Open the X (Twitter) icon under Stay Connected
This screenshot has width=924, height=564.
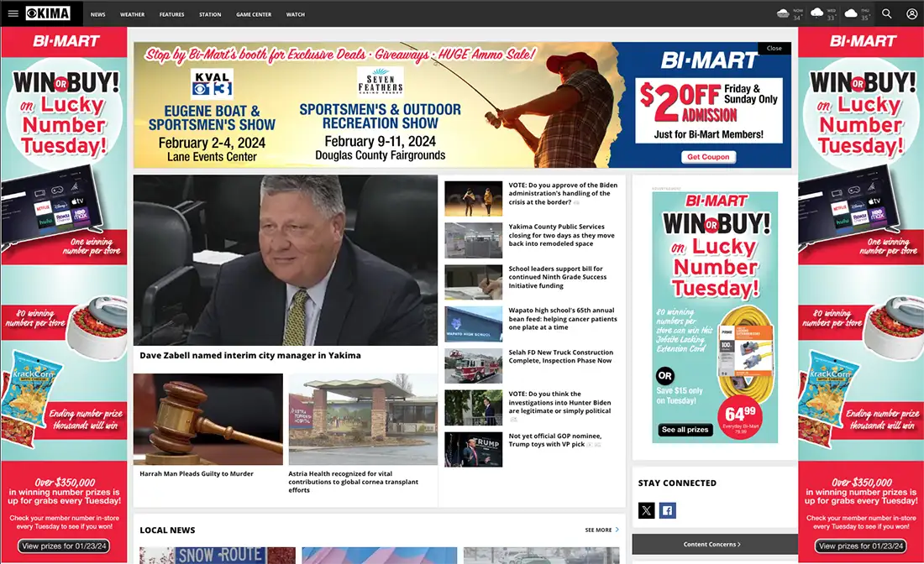tap(647, 510)
